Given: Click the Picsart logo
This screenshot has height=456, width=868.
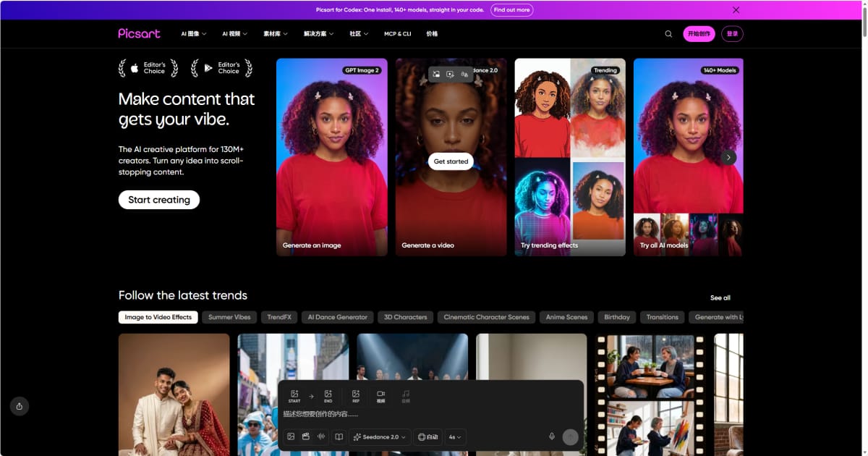Looking at the screenshot, I should click(x=139, y=33).
